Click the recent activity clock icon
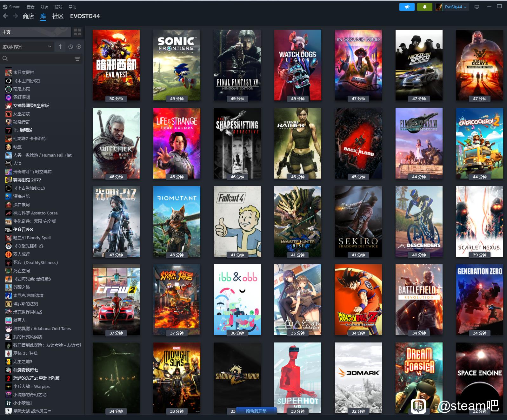This screenshot has width=507, height=420. (70, 47)
